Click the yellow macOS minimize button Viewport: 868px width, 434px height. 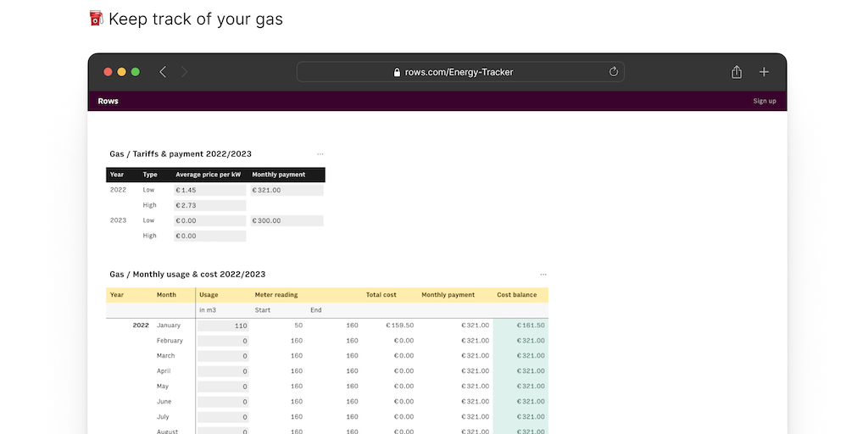[122, 72]
